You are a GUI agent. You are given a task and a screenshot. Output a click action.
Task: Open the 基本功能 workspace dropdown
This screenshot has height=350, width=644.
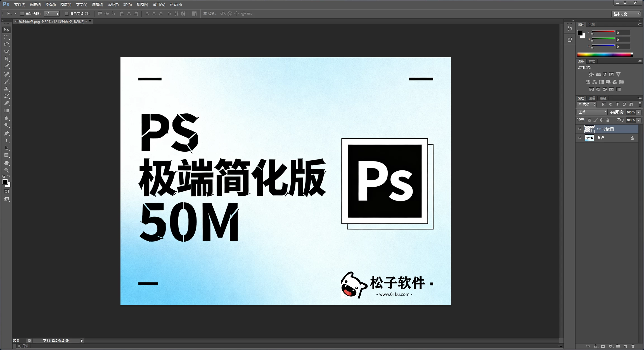(626, 14)
